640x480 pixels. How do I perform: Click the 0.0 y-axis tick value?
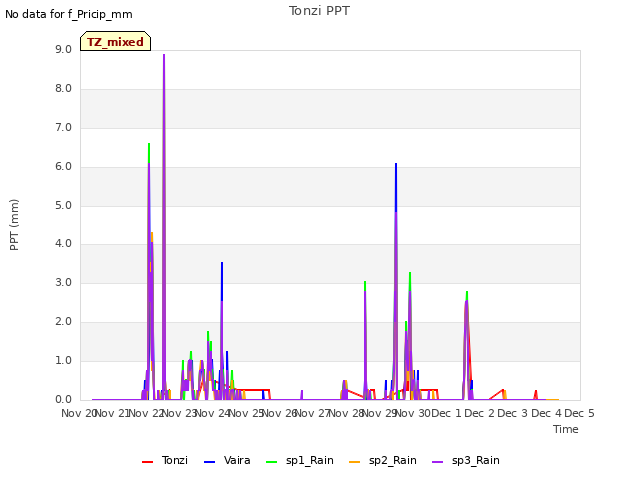pos(63,400)
